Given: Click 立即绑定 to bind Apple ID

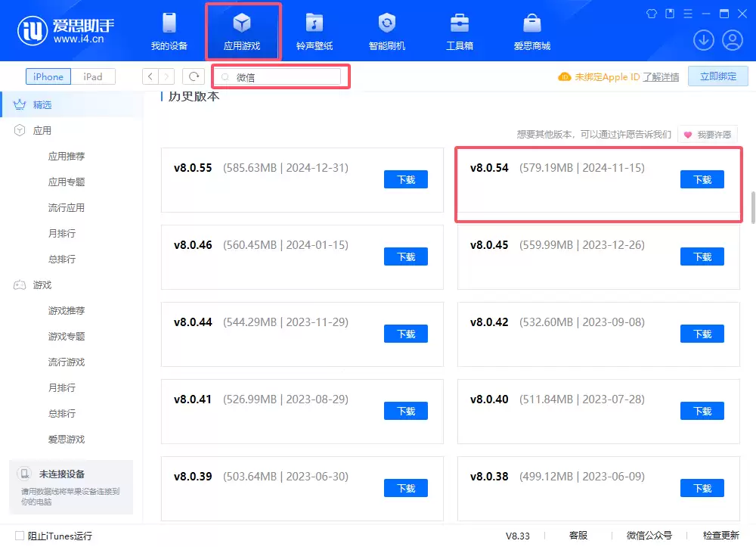Looking at the screenshot, I should 717,76.
